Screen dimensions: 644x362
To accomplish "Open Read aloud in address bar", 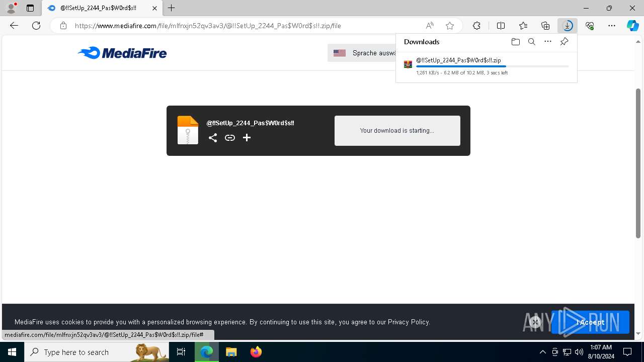I will pyautogui.click(x=430, y=26).
